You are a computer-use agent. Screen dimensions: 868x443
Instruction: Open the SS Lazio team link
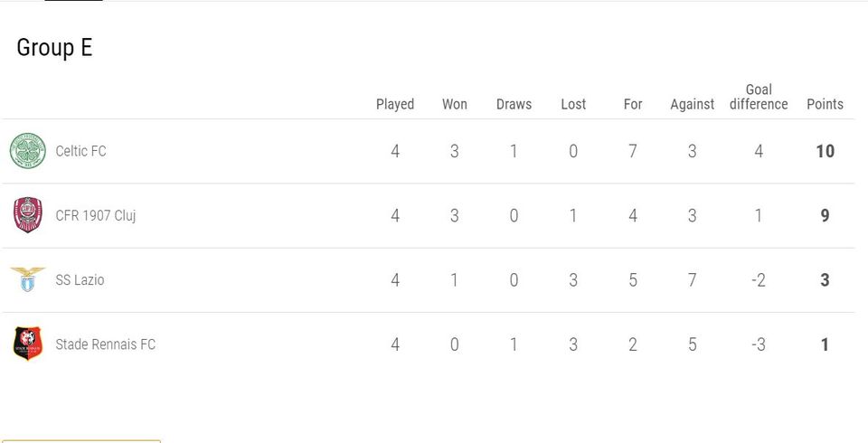pyautogui.click(x=80, y=279)
